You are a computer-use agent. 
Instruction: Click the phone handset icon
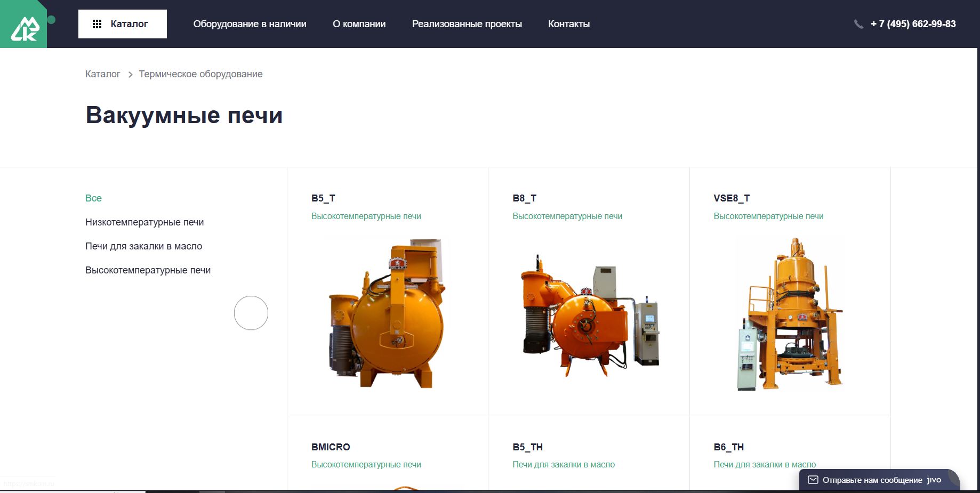pos(858,24)
